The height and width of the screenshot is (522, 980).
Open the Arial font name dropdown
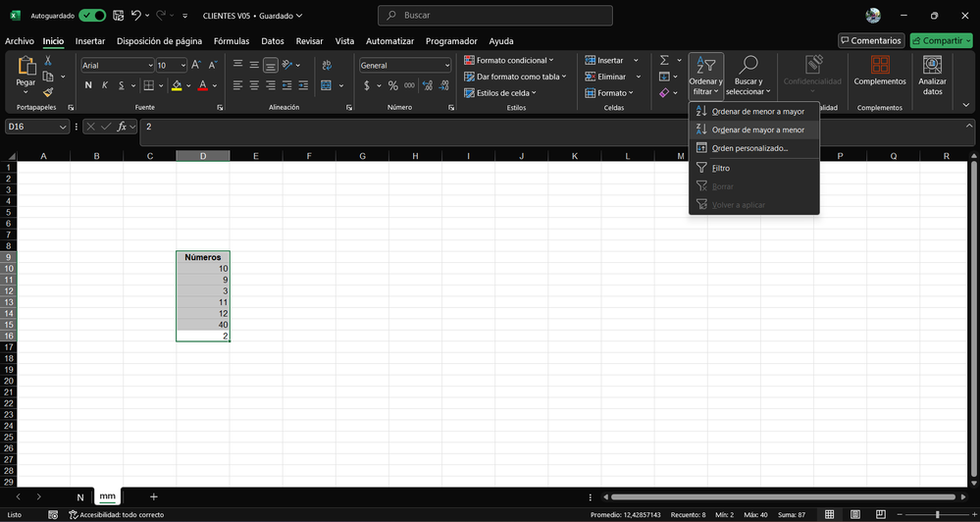(x=150, y=65)
